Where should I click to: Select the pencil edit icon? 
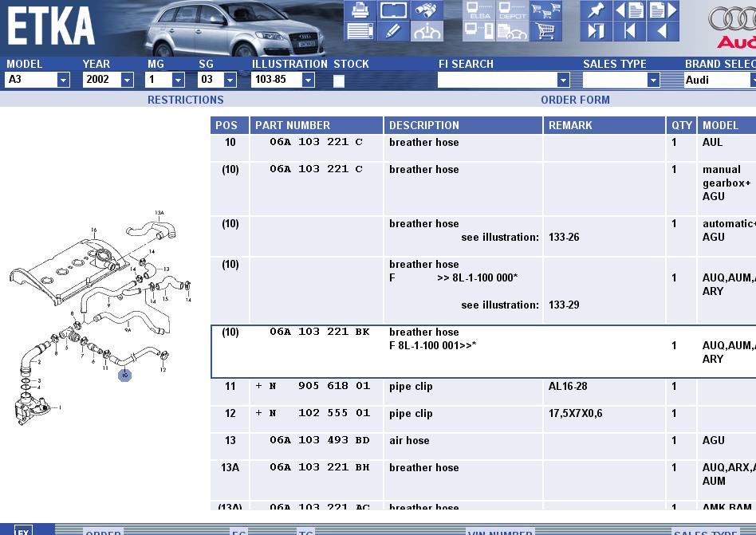[x=393, y=31]
